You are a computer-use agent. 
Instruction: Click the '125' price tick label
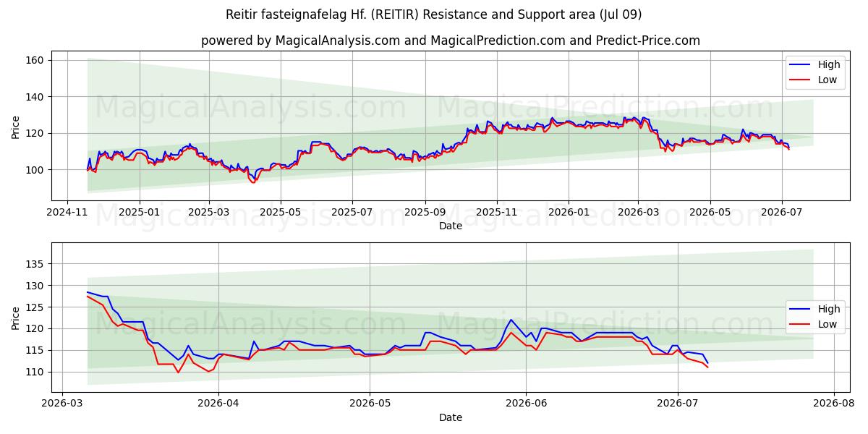pos(36,307)
